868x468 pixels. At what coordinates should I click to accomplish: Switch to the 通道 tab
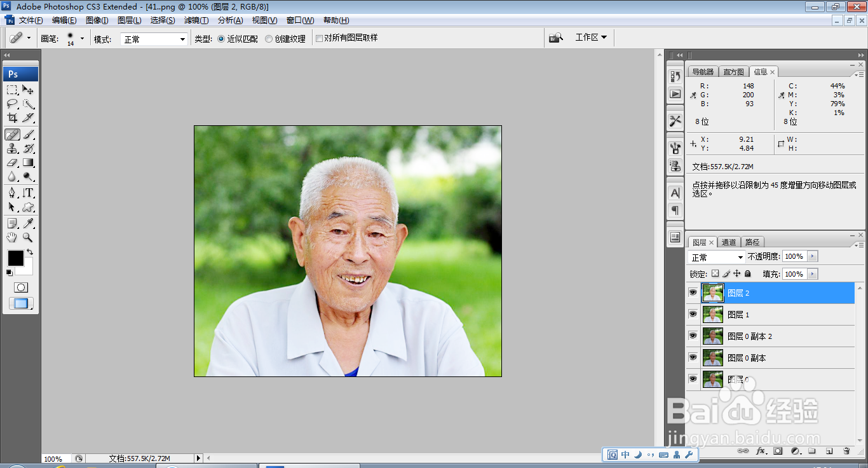click(729, 242)
